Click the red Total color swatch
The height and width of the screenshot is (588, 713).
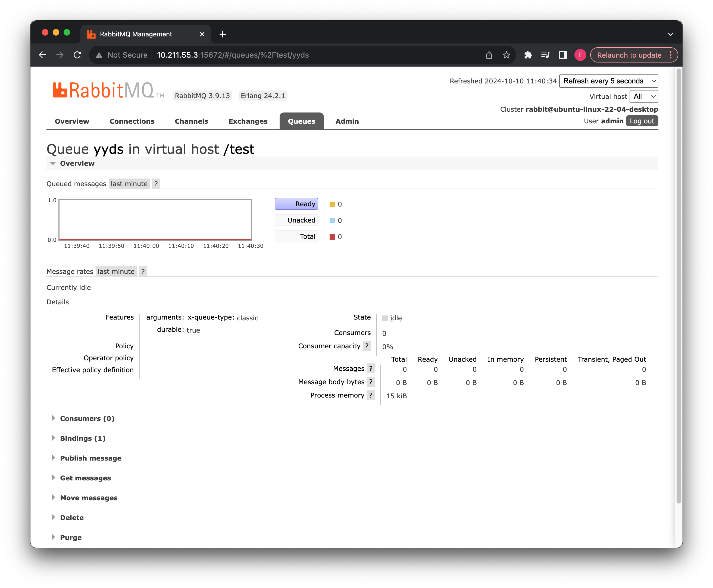(332, 237)
